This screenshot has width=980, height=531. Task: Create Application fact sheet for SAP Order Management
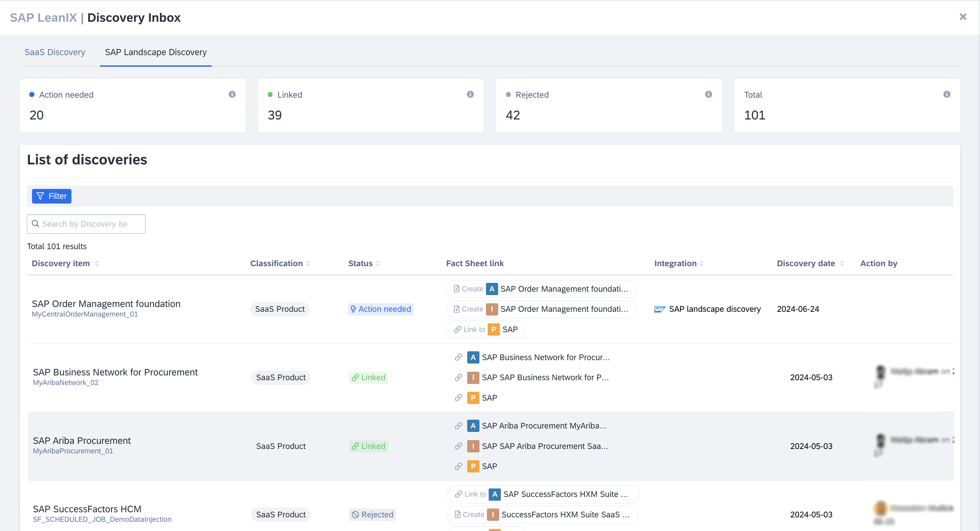541,289
